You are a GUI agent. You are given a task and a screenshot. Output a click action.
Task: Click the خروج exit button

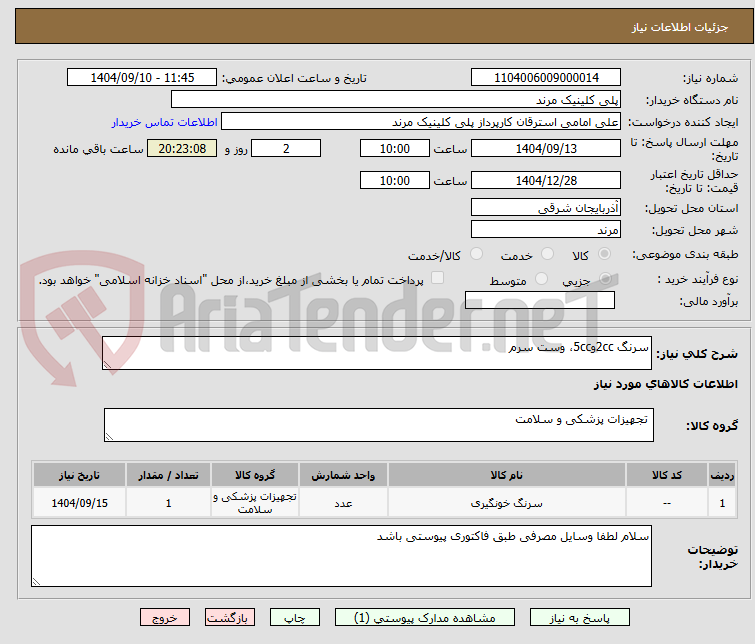tap(165, 618)
